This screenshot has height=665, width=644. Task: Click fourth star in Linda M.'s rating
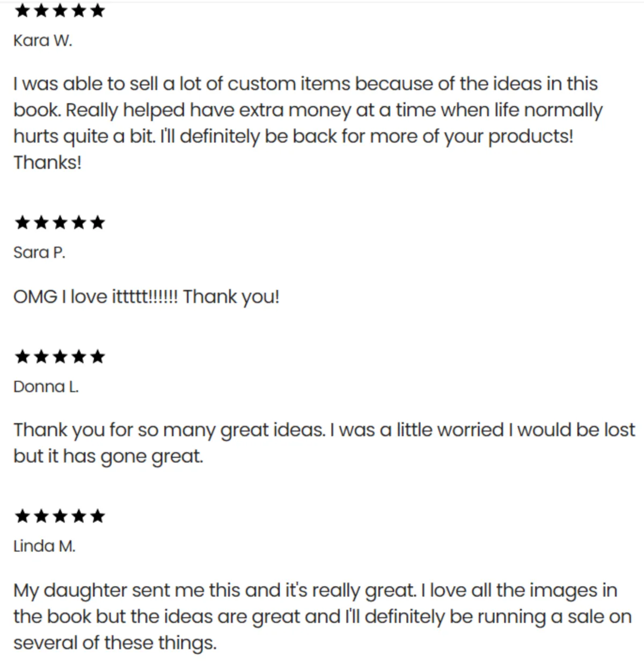tap(79, 516)
